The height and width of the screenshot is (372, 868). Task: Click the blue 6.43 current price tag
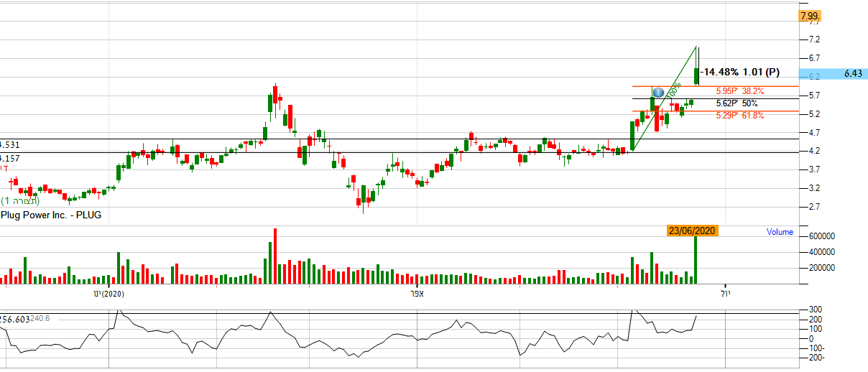(x=853, y=73)
